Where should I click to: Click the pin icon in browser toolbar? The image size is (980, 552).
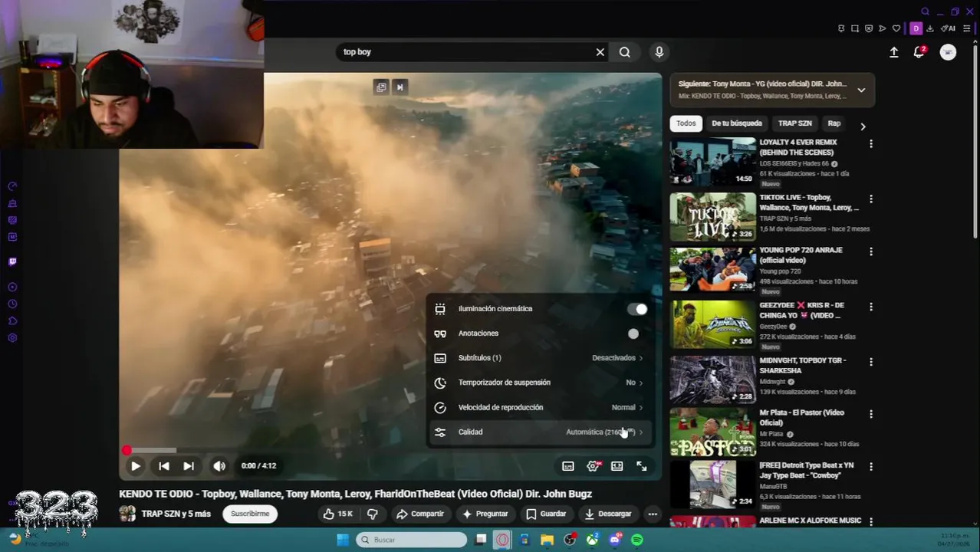tap(841, 28)
